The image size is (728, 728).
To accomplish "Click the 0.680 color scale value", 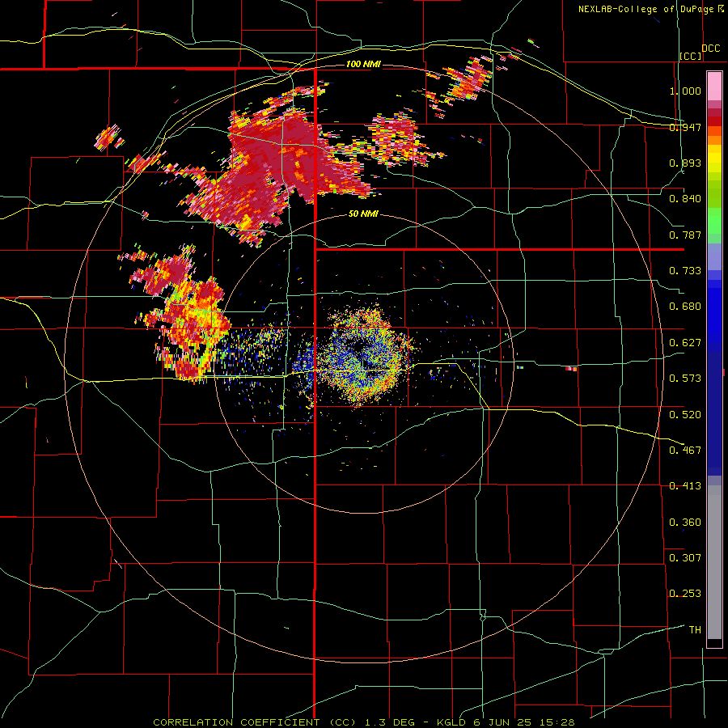I will [x=685, y=307].
